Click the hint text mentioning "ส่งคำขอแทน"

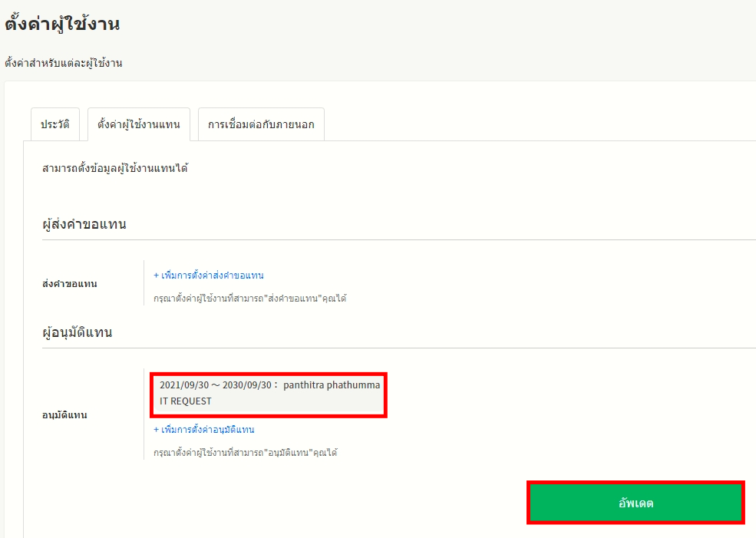tap(249, 298)
